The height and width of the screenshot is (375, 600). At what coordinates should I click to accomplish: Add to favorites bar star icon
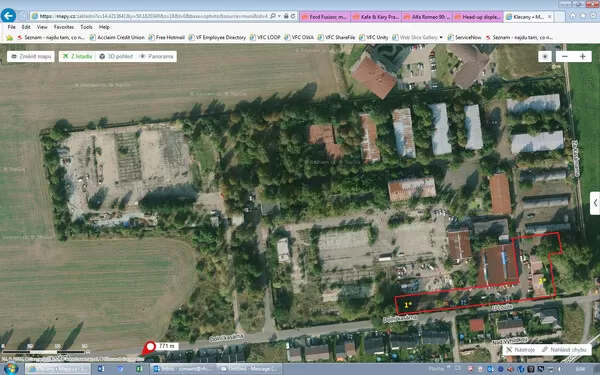tap(9, 38)
